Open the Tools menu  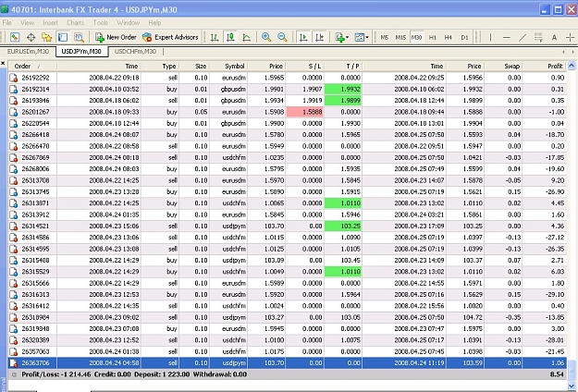coord(100,22)
